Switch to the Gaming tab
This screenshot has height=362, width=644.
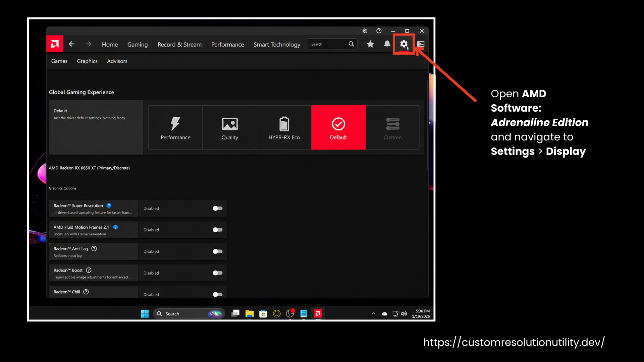coord(138,45)
